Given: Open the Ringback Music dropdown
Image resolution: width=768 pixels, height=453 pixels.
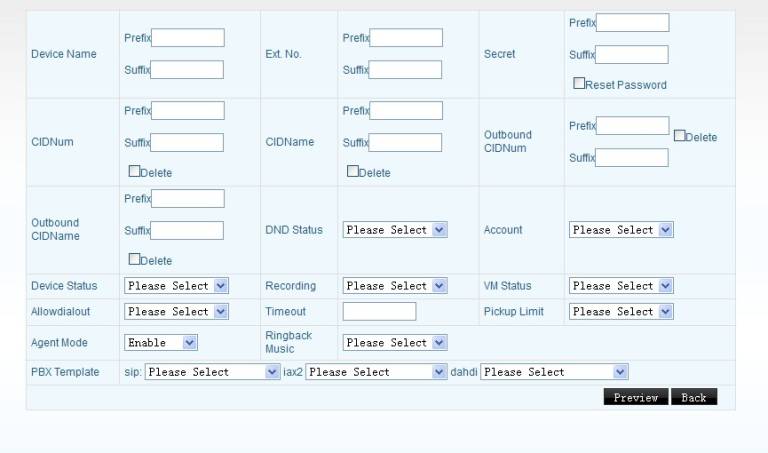Looking at the screenshot, I should (394, 343).
